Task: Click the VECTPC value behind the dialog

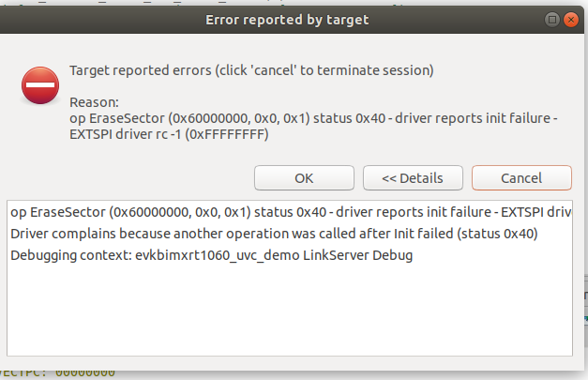Action: pos(84,373)
